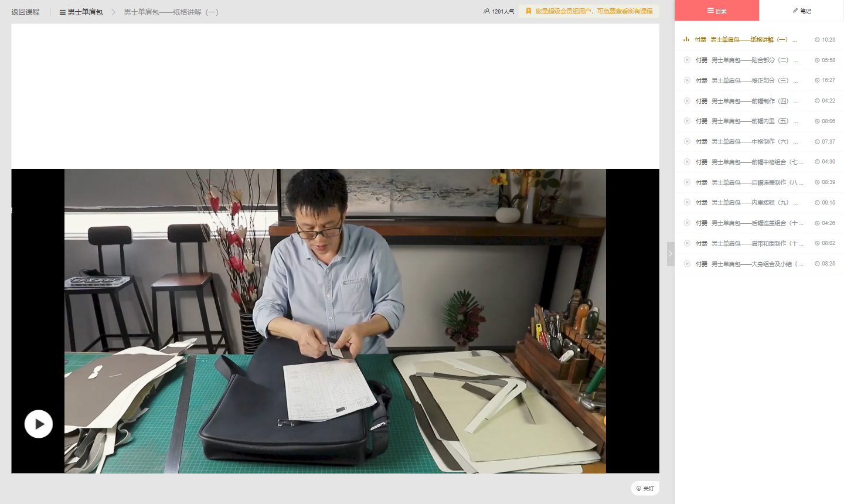This screenshot has height=504, width=844.
Task: Click the 男士单肩包——纸格讲解（一） breadcrumb title
Action: coord(171,12)
